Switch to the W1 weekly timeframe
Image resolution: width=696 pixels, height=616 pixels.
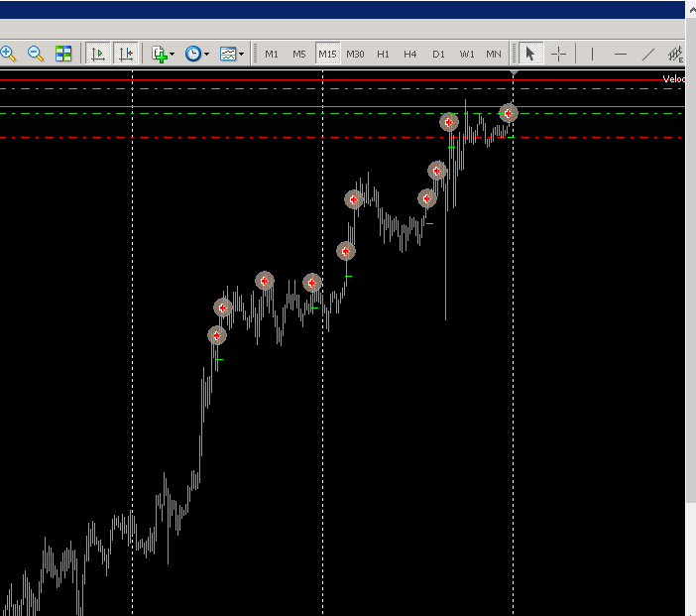coord(467,54)
